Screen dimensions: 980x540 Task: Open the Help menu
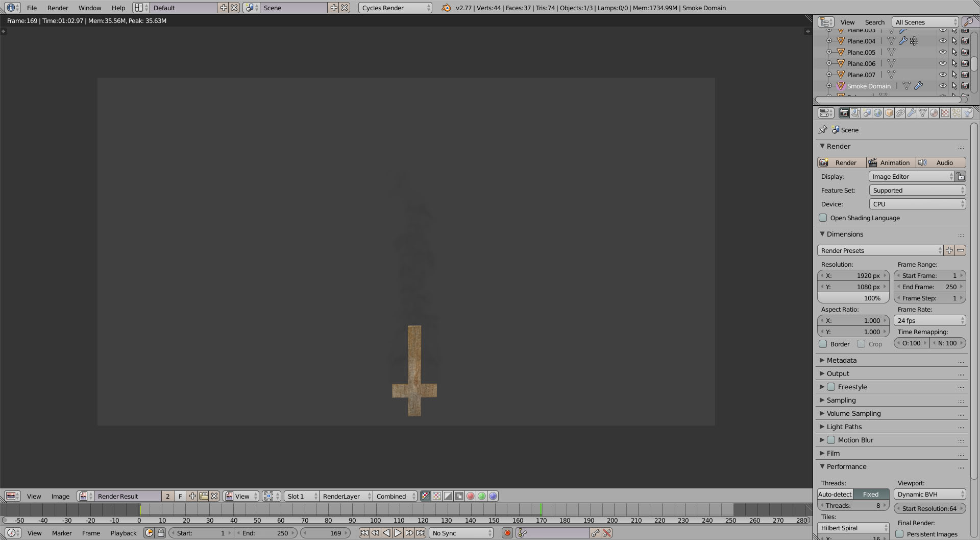[x=118, y=8]
